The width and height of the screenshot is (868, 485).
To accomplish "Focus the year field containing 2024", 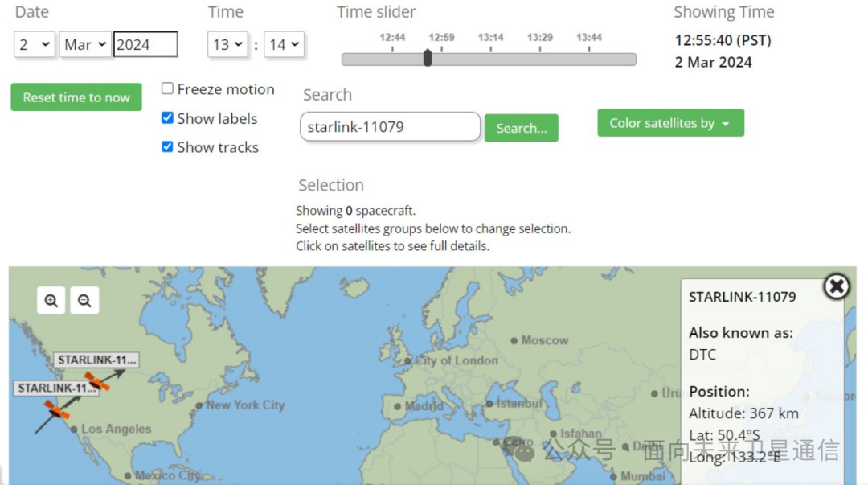I will (x=145, y=44).
